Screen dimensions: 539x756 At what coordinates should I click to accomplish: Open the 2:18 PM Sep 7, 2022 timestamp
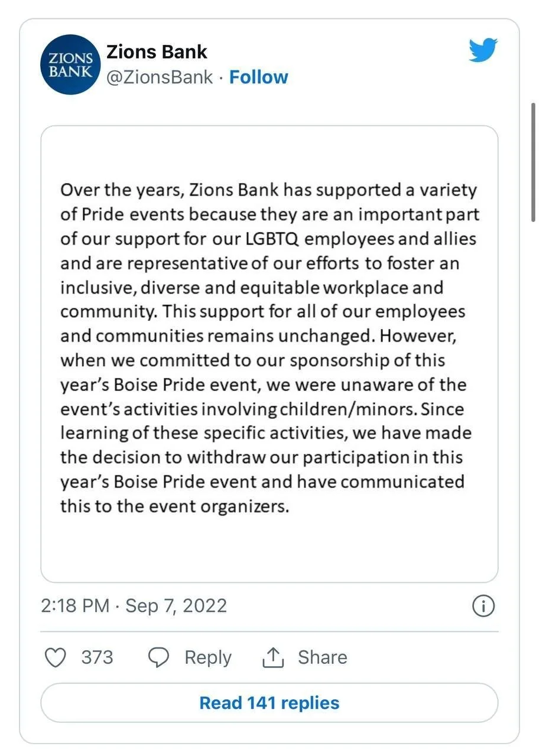[x=134, y=606]
